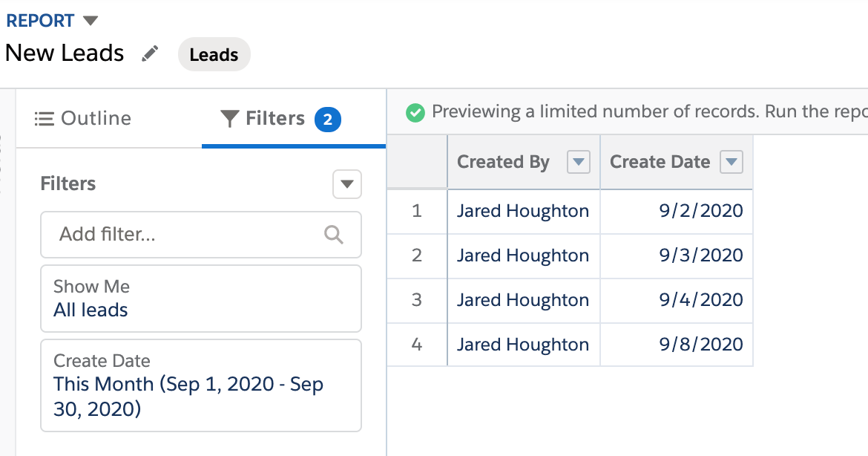Click the green check preview status icon
Viewport: 868px width, 456px height.
click(415, 112)
